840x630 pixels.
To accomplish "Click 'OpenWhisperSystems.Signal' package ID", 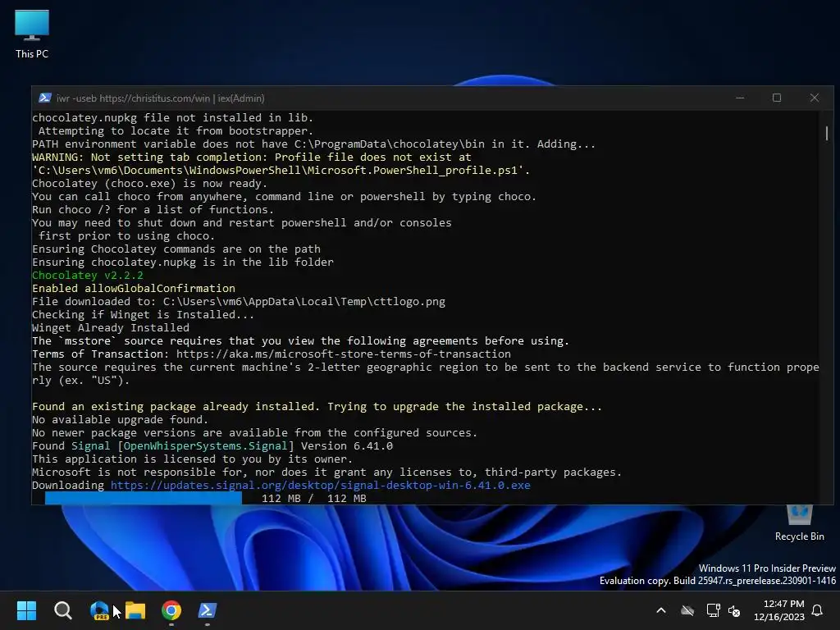I will 205,446.
